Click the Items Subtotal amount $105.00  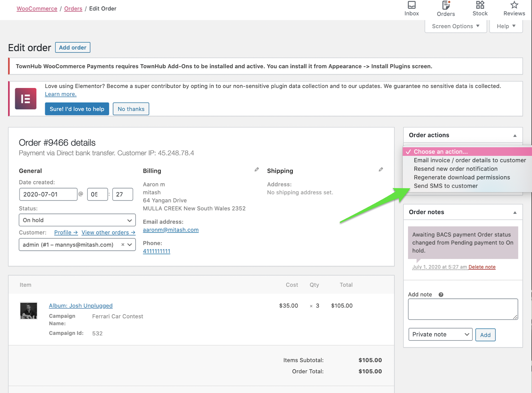370,360
